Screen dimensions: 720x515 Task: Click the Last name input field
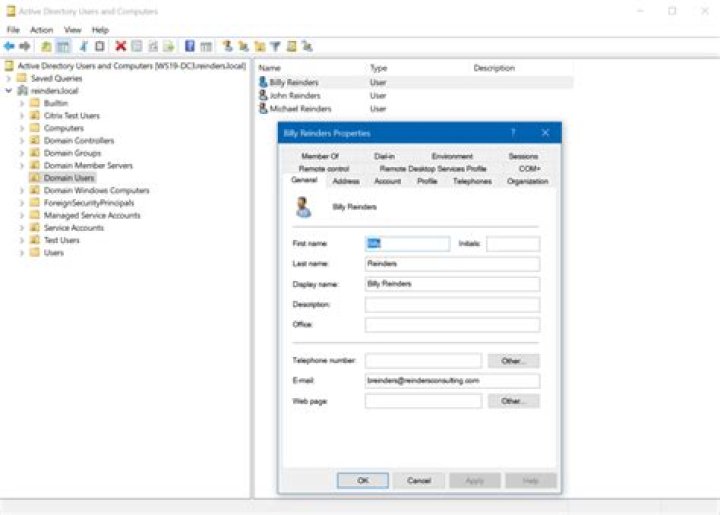click(452, 263)
